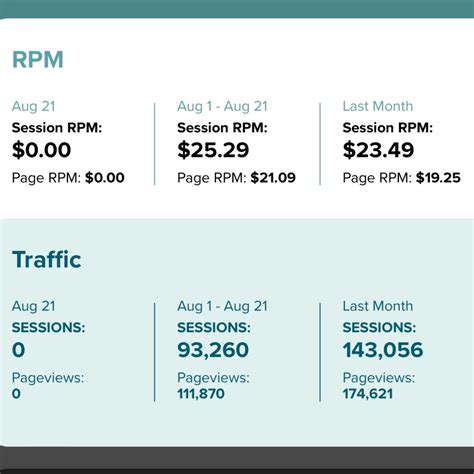
Task: Click the 174,621 pageviews number
Action: 368,394
